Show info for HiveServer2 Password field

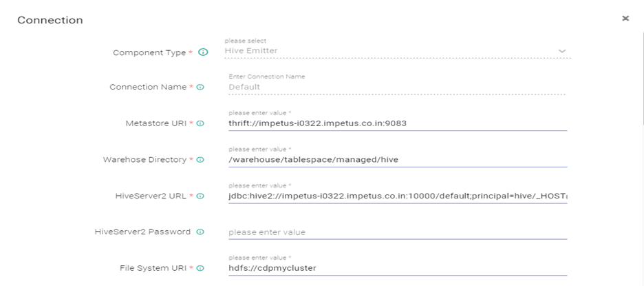[200, 232]
